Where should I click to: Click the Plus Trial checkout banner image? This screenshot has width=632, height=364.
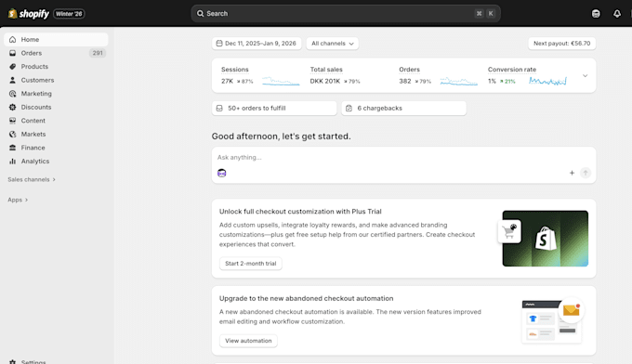click(546, 239)
